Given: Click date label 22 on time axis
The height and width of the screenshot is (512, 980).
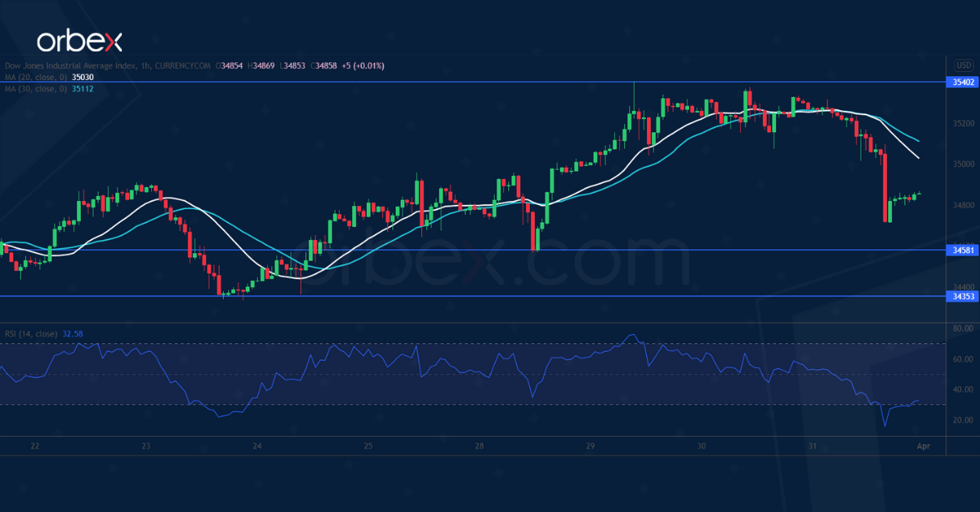Looking at the screenshot, I should point(34,446).
